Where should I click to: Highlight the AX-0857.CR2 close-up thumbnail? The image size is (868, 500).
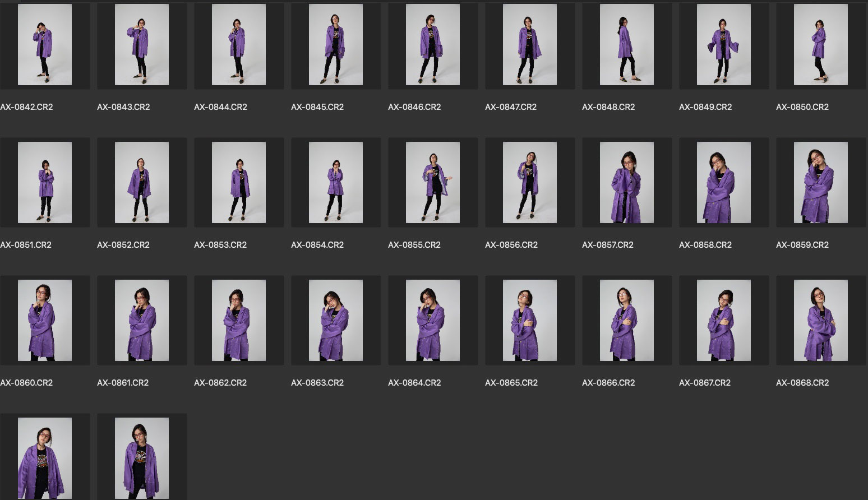[x=627, y=183]
